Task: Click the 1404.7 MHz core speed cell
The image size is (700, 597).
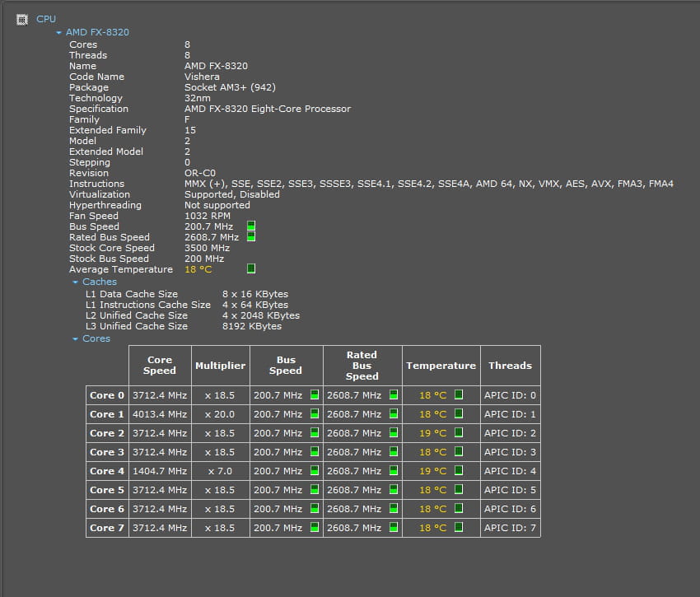Action: (160, 471)
